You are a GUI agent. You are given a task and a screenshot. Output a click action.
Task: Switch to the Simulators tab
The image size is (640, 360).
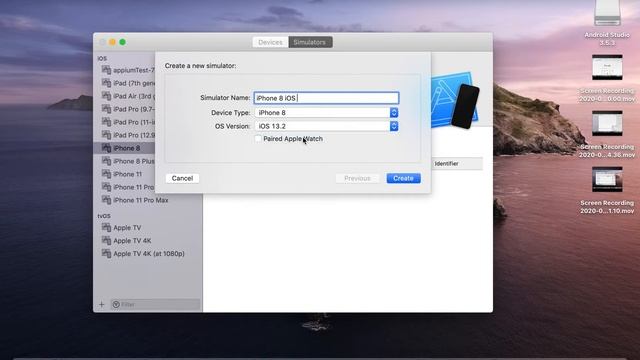(x=310, y=42)
